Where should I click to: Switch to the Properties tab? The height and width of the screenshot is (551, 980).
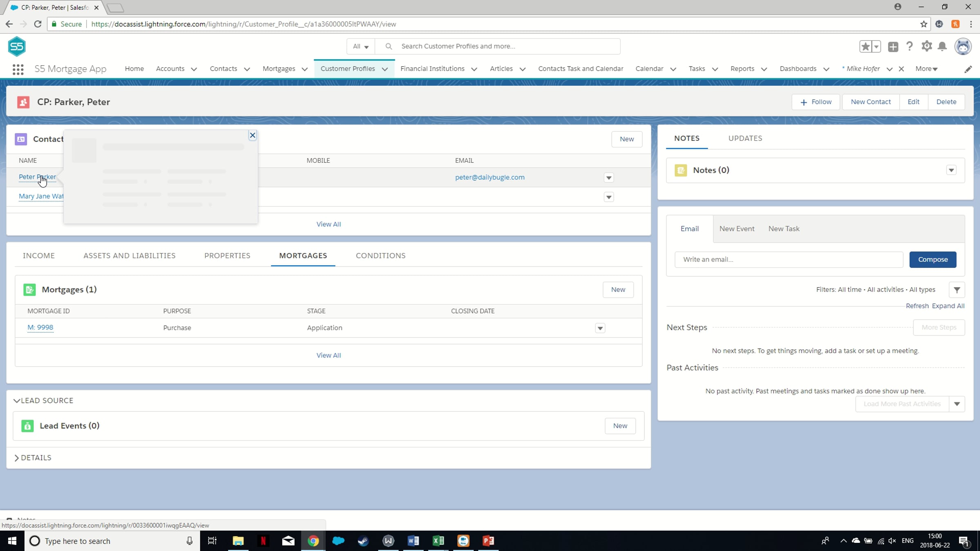click(227, 256)
